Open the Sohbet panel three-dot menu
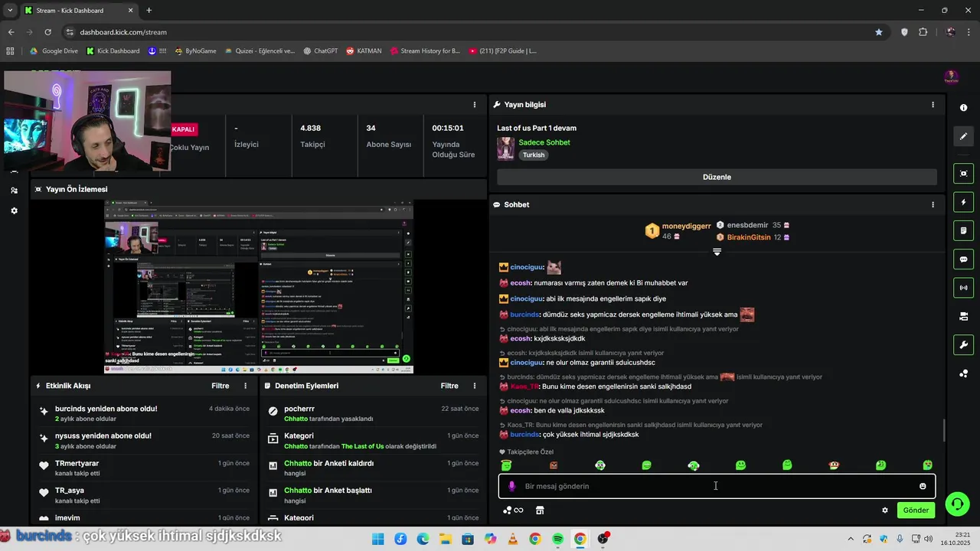980x551 pixels. pyautogui.click(x=933, y=205)
